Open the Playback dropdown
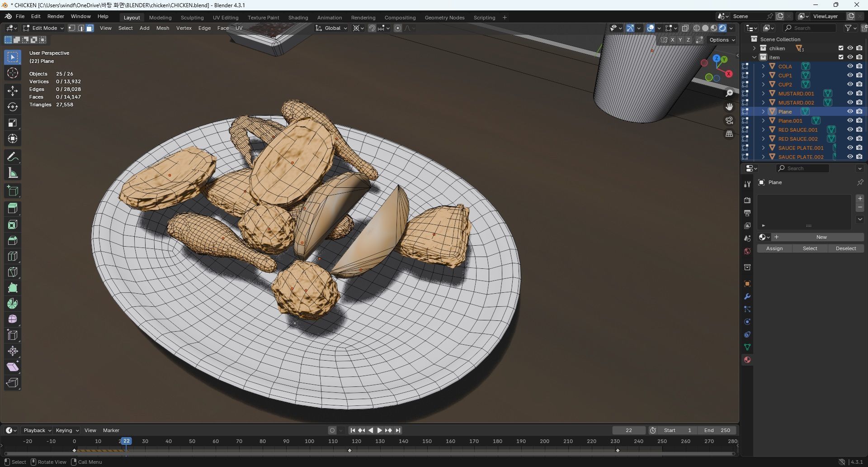868x467 pixels. (37, 430)
